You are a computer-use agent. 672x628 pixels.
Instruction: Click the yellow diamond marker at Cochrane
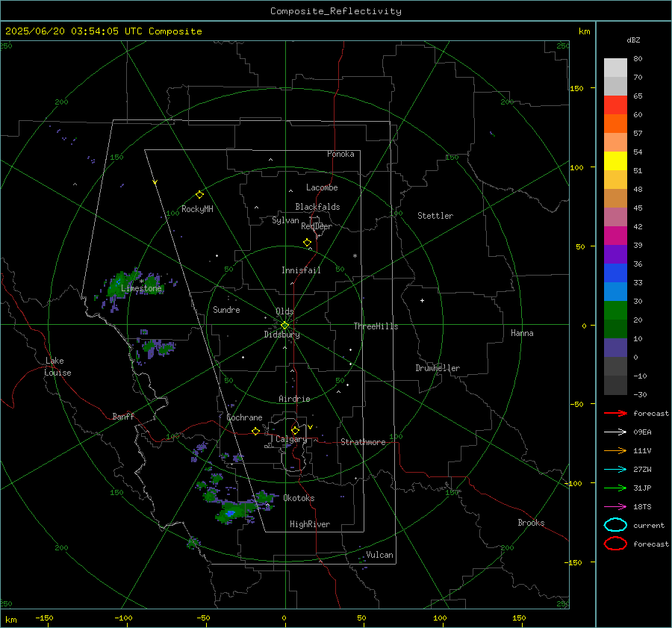click(x=256, y=431)
